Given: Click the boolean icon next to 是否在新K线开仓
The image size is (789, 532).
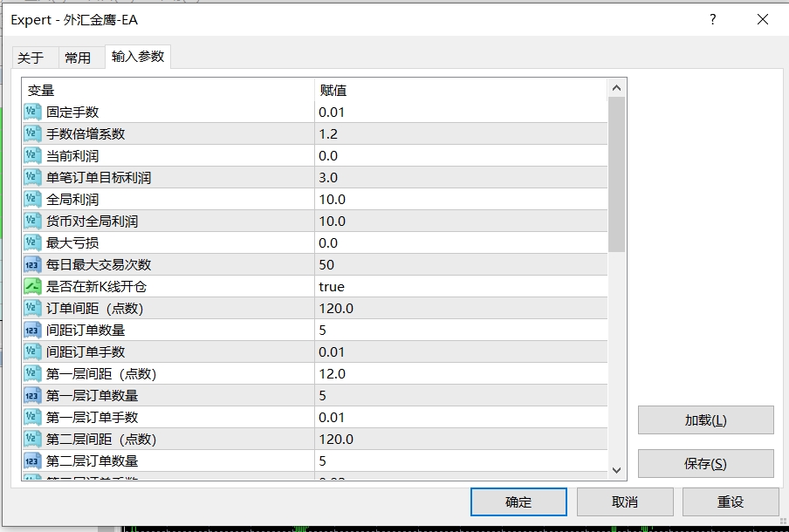Looking at the screenshot, I should coord(32,286).
